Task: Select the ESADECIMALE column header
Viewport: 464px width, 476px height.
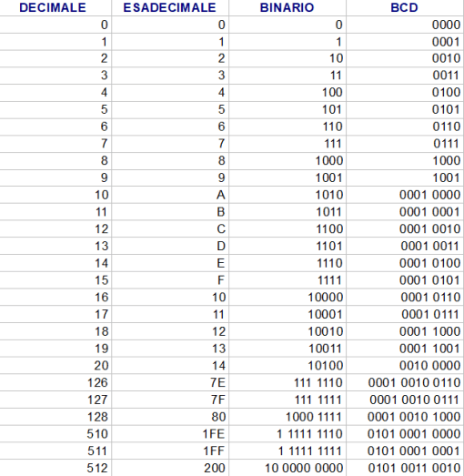Action: pos(170,7)
